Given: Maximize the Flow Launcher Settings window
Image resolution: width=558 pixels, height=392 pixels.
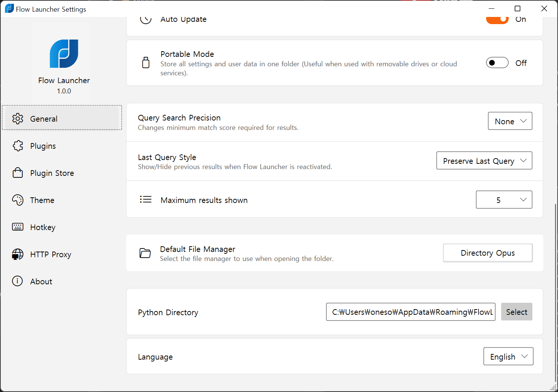Looking at the screenshot, I should tap(518, 9).
